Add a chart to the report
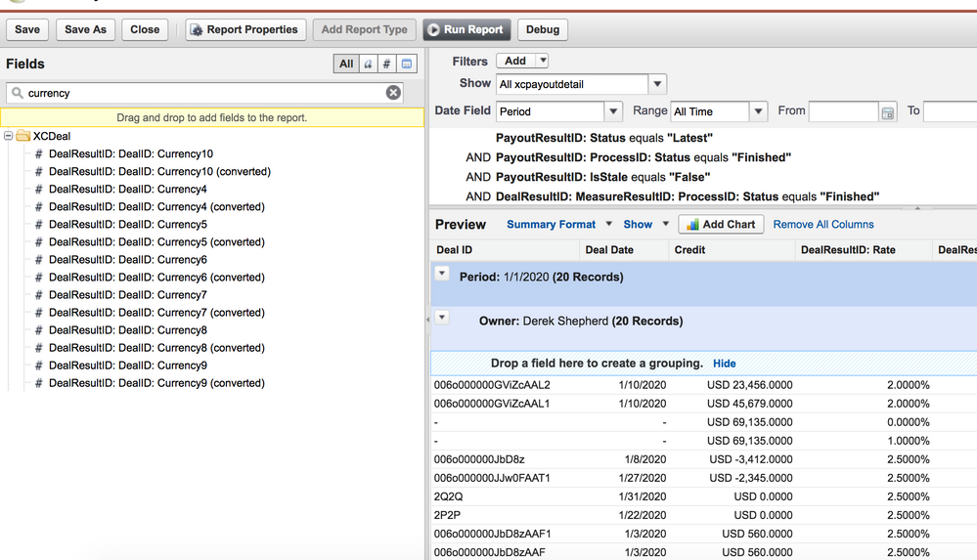977x560 pixels. coord(721,224)
